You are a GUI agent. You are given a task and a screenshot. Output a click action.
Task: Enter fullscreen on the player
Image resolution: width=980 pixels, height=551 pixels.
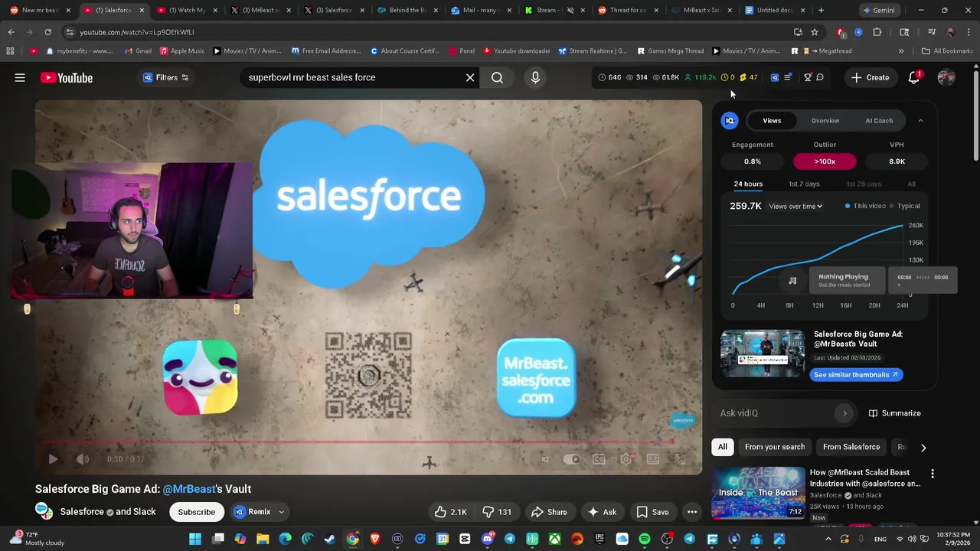point(679,459)
